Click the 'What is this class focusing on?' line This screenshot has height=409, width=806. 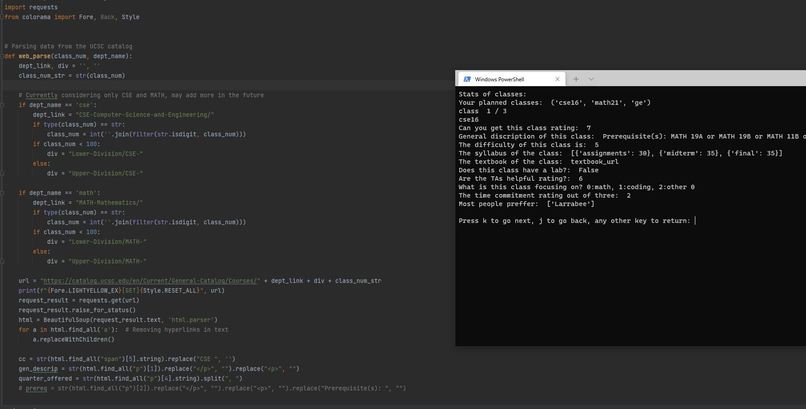click(577, 187)
